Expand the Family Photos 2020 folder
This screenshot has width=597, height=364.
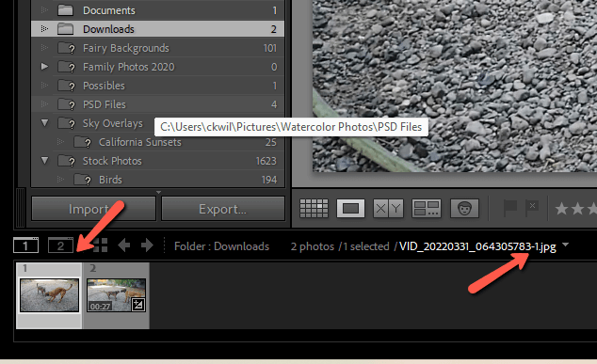point(44,67)
